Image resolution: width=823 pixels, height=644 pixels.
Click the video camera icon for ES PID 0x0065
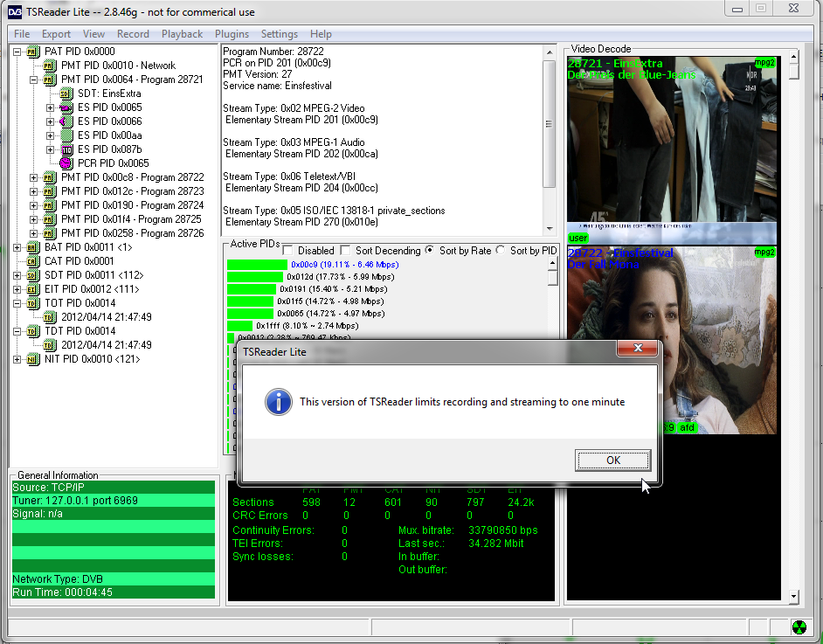tap(66, 107)
